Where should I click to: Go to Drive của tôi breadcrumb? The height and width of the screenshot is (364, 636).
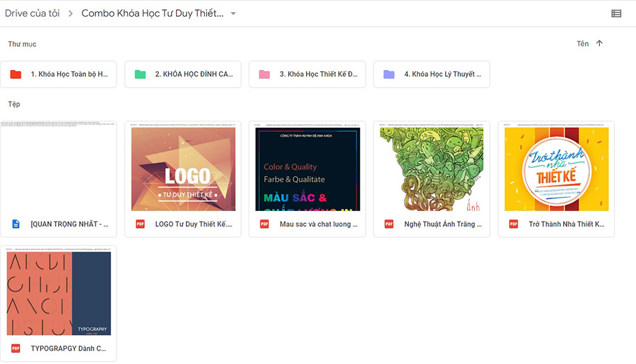(x=32, y=13)
